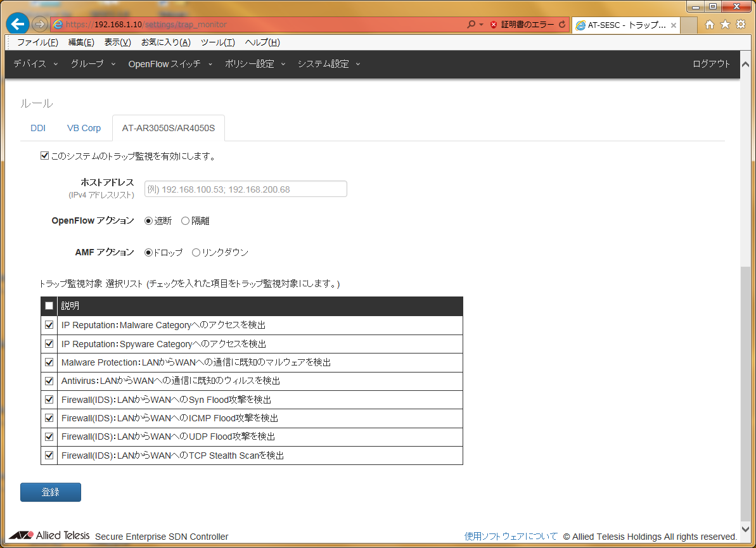Expand the システム設定 dropdown
756x548 pixels.
tap(329, 63)
